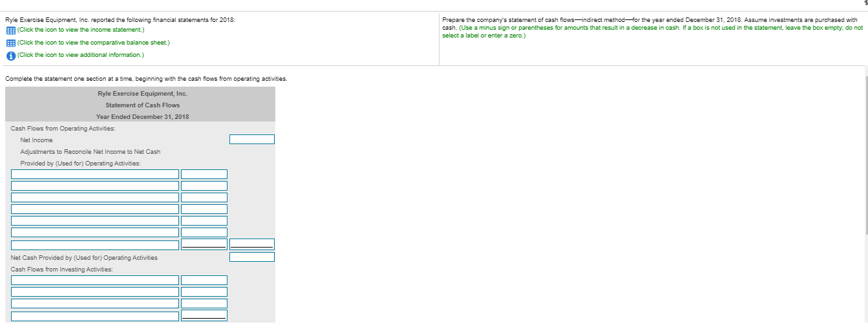
Task: Click first amount box under Investing Activities
Action: tap(204, 281)
